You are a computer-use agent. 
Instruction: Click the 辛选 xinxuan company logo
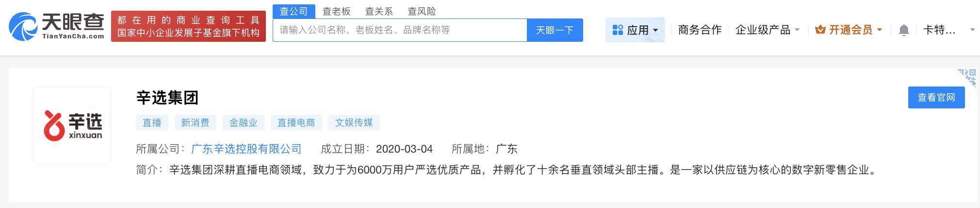click(72, 125)
